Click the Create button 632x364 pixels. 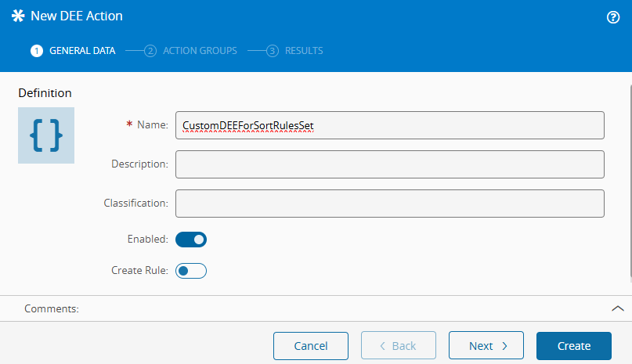pos(573,346)
